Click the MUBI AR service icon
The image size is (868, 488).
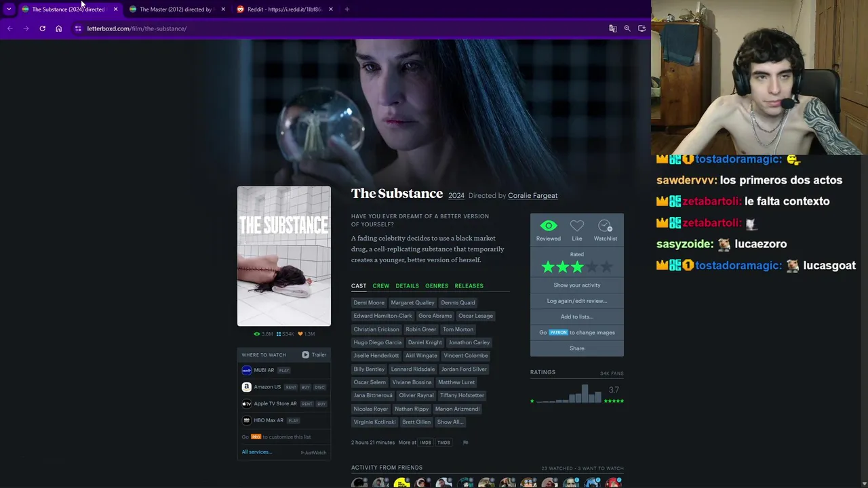coord(246,371)
